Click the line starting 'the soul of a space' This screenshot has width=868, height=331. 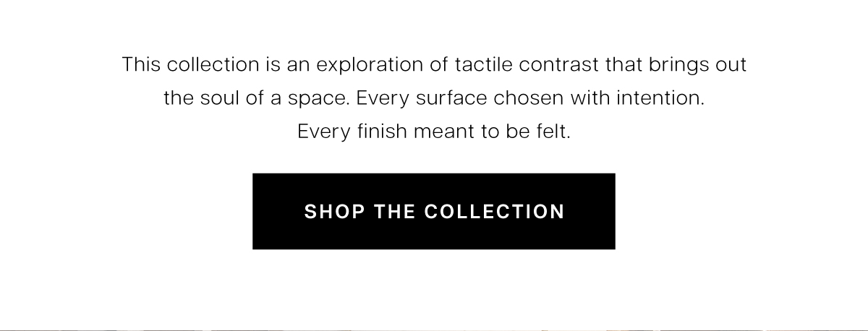[x=434, y=99]
